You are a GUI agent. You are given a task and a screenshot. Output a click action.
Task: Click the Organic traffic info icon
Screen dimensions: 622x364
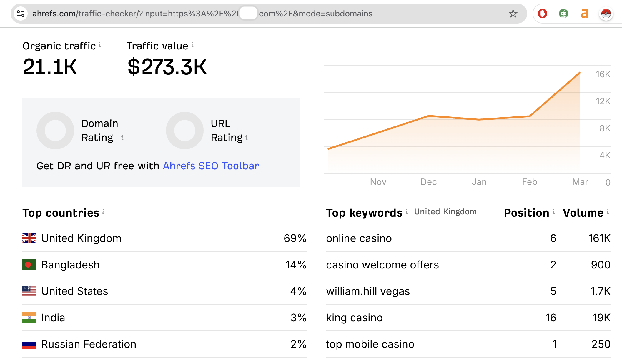(x=100, y=44)
